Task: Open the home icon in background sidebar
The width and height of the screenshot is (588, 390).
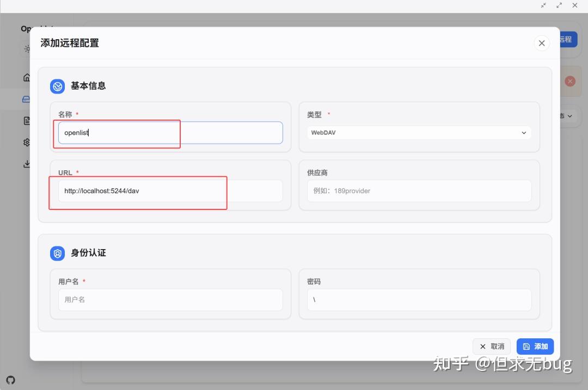Action: [27, 78]
